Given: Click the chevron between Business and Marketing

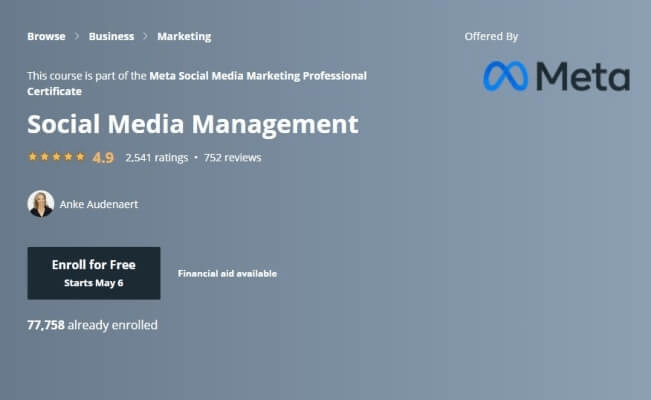Looking at the screenshot, I should 145,37.
